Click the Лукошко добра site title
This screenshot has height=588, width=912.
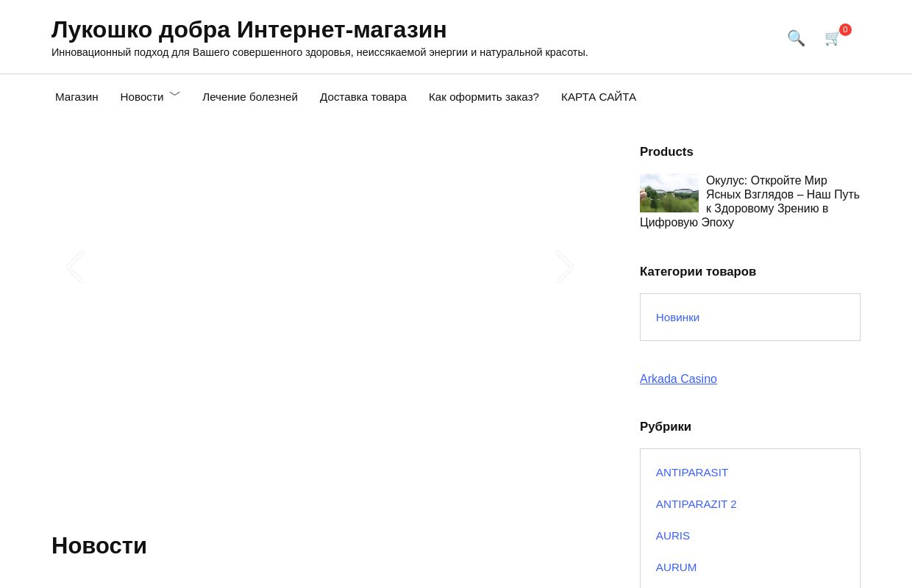pos(249,29)
